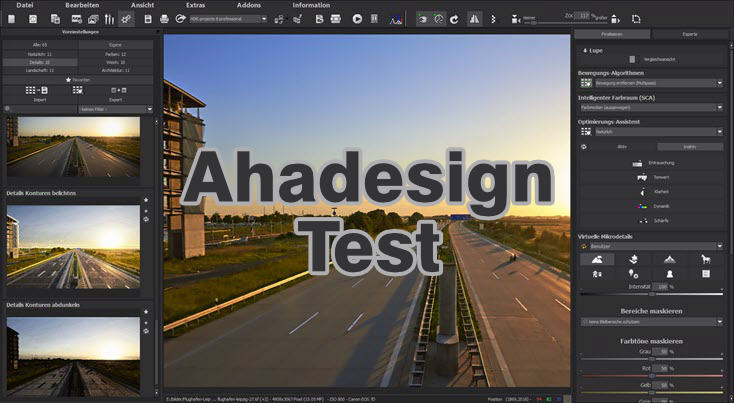The height and width of the screenshot is (403, 734).
Task: Select the document page micro-detail icon
Action: tap(705, 274)
